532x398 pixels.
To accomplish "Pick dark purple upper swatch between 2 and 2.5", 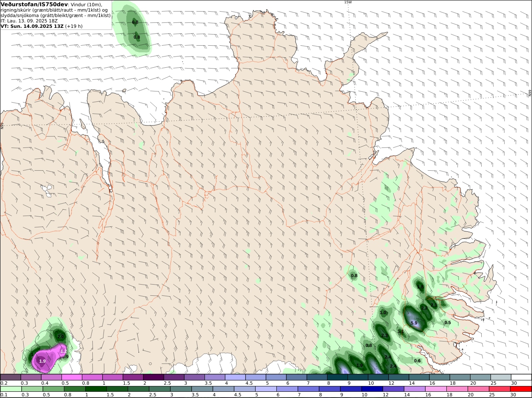I will pos(154,377).
